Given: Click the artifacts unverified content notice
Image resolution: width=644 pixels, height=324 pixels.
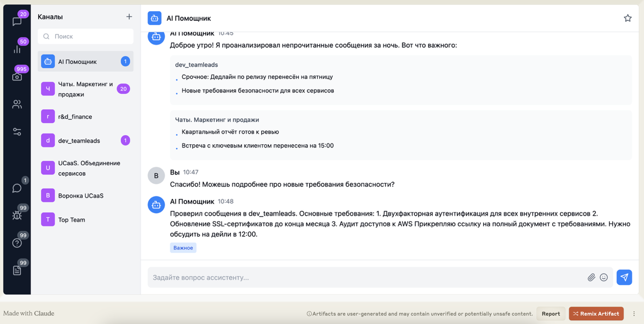Looking at the screenshot, I should pyautogui.click(x=420, y=314).
